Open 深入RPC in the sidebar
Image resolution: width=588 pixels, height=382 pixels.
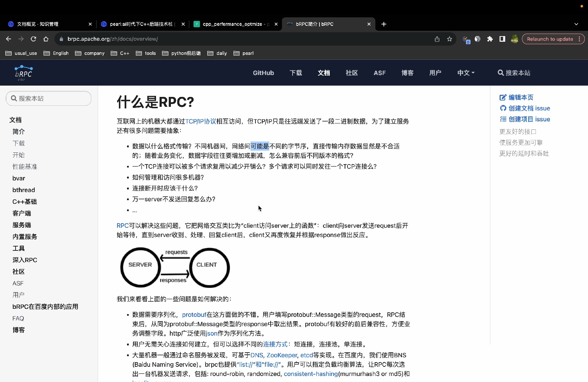coord(25,260)
